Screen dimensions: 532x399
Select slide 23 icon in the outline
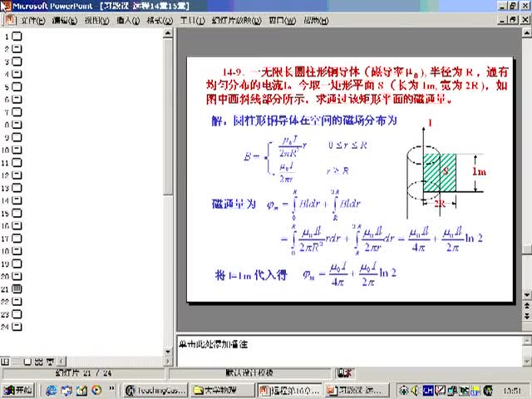[x=17, y=314]
